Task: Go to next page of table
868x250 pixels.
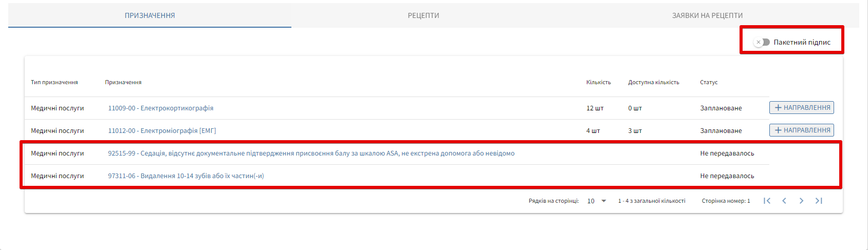Action: coord(801,201)
